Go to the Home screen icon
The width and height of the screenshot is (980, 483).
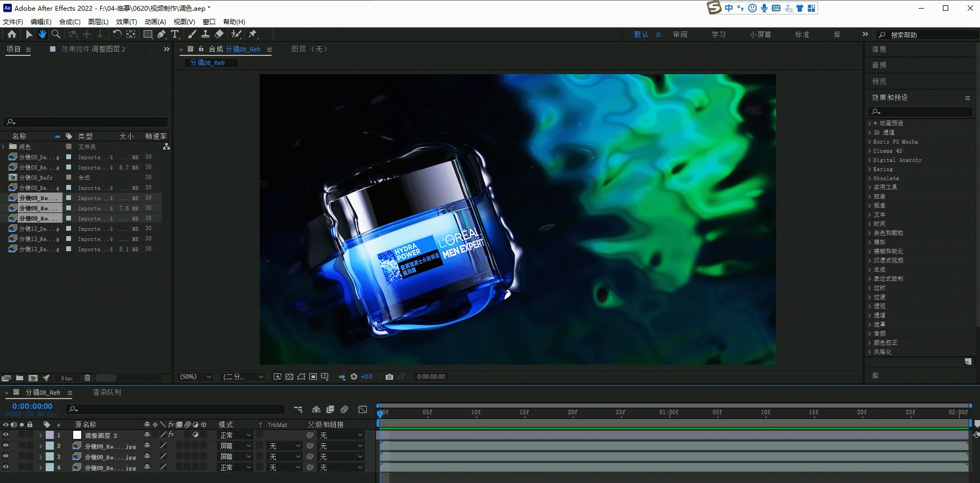(12, 34)
